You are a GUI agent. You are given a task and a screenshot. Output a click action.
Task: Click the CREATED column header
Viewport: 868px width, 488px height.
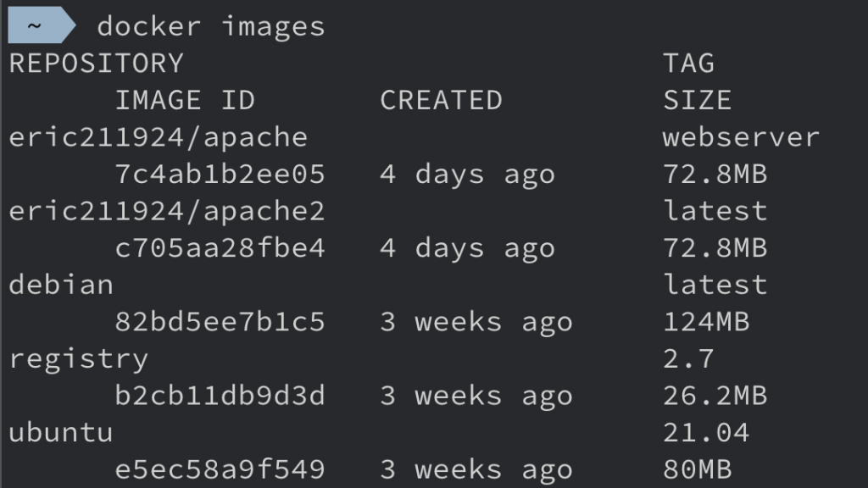tap(441, 100)
